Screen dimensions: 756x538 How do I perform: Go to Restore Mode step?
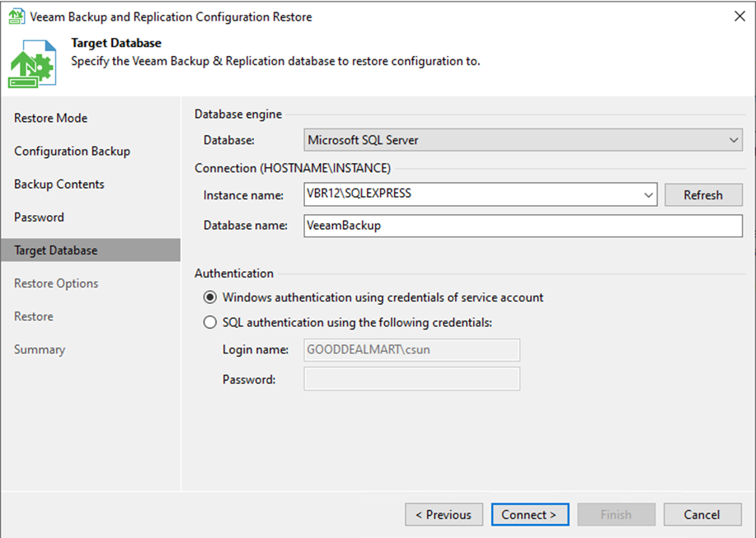[50, 118]
